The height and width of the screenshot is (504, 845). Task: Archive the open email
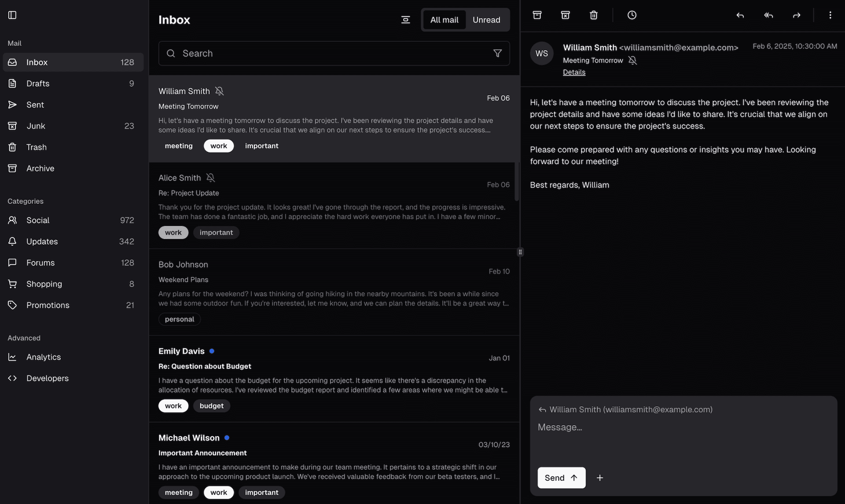tap(537, 15)
